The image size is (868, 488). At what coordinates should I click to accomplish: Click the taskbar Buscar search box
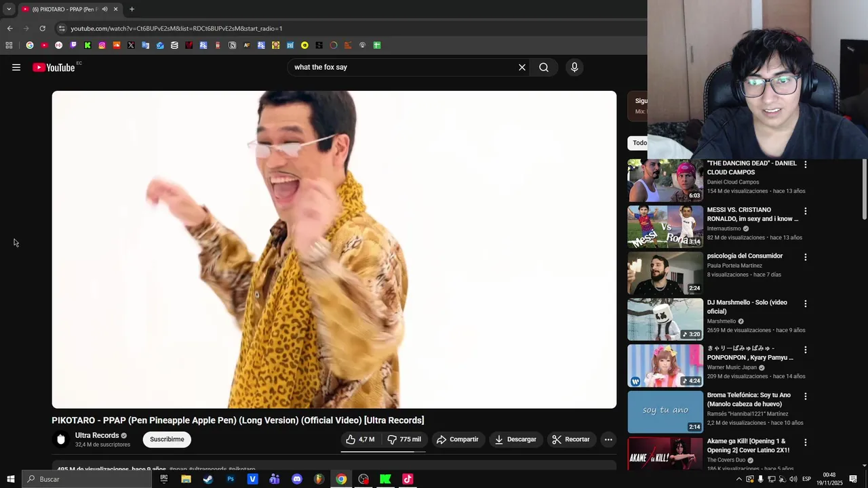[x=87, y=479]
